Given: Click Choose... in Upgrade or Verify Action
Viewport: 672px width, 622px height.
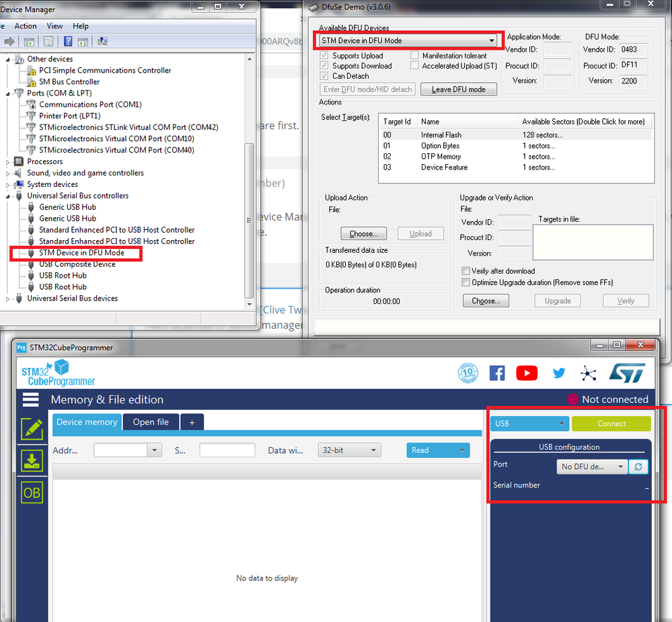Looking at the screenshot, I should [x=486, y=301].
